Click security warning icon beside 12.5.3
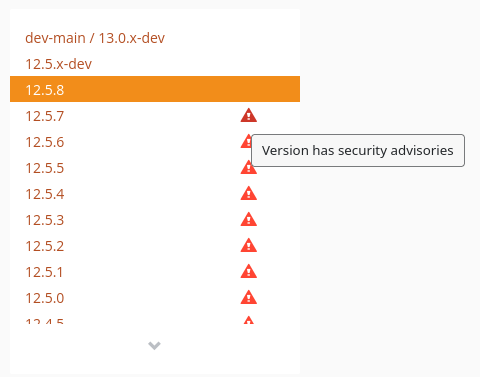480x377 pixels. tap(249, 219)
